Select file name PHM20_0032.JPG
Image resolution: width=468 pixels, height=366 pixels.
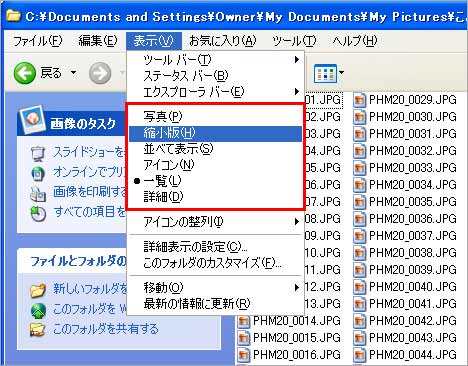(x=413, y=151)
